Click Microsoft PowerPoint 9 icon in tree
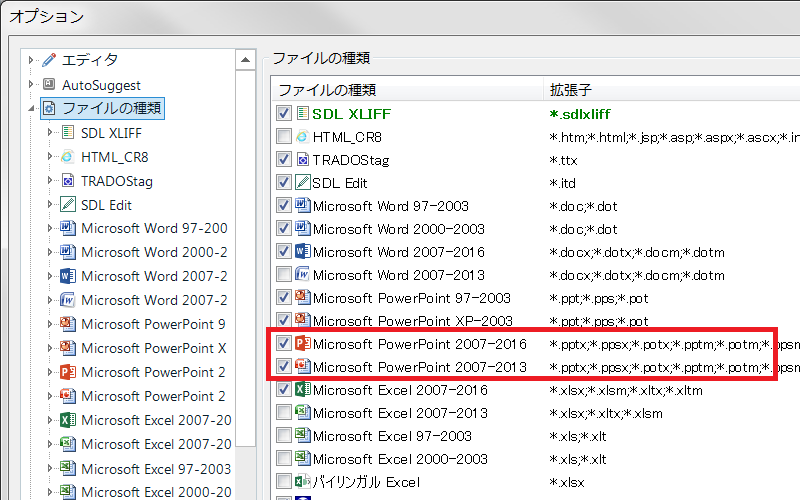 pos(68,324)
